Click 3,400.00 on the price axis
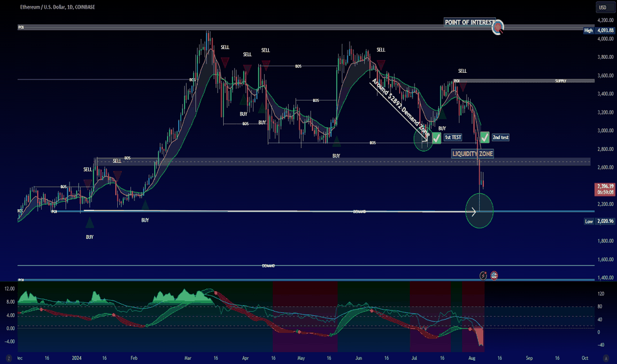617x364 pixels. [x=605, y=94]
